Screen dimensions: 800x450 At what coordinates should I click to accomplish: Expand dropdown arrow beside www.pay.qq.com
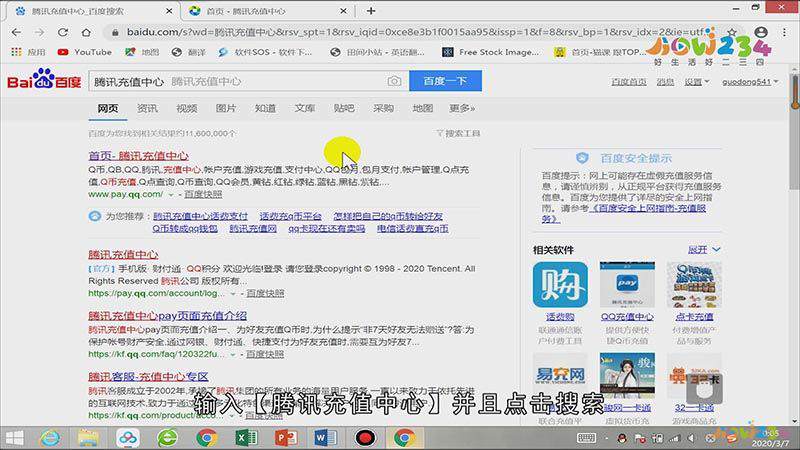[x=171, y=195]
